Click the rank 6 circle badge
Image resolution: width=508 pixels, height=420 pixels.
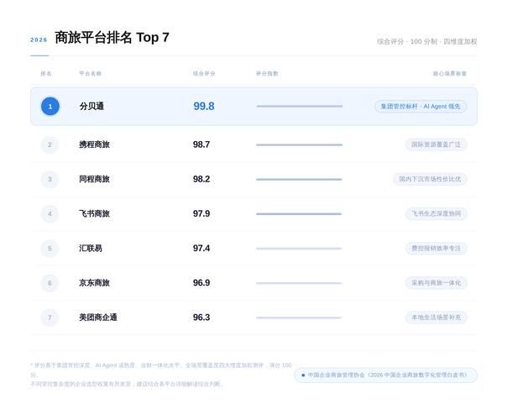pyautogui.click(x=50, y=283)
